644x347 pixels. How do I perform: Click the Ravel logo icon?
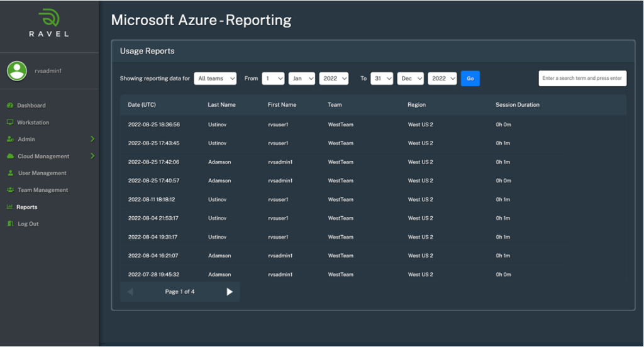[x=49, y=17]
